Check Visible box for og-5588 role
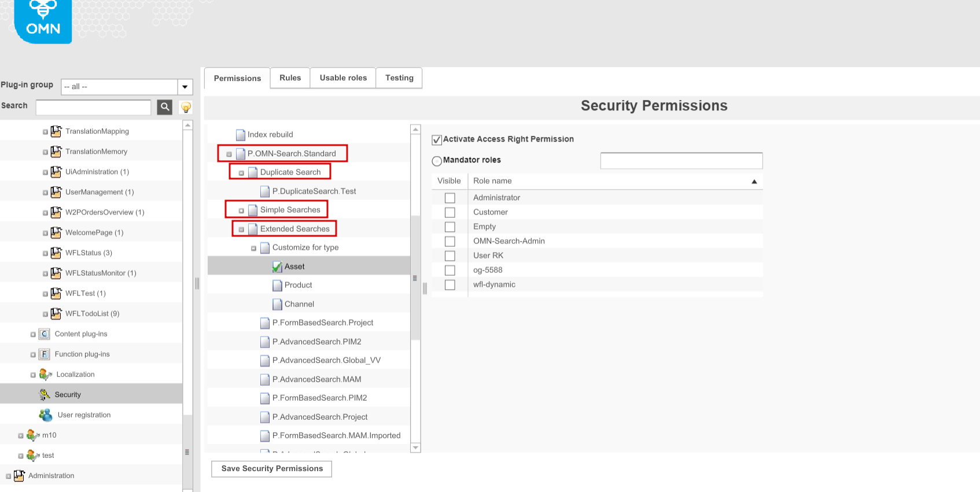 (450, 270)
